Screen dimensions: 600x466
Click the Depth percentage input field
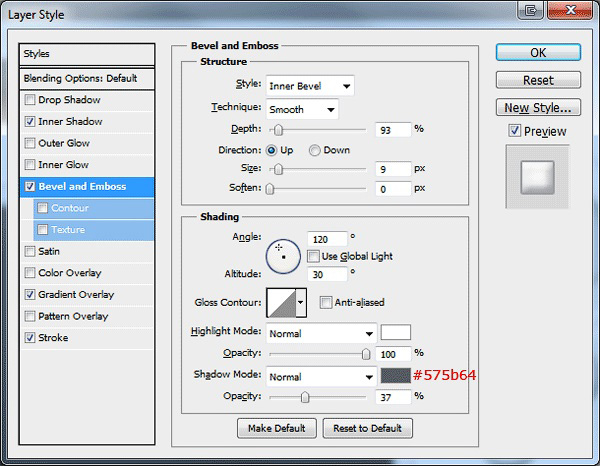click(393, 130)
